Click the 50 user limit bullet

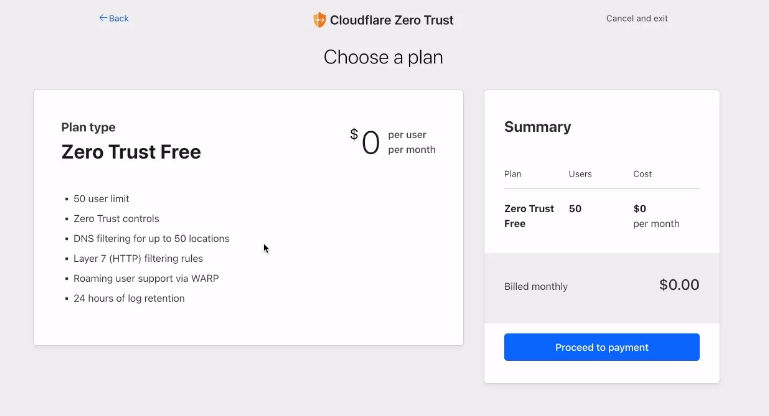101,199
